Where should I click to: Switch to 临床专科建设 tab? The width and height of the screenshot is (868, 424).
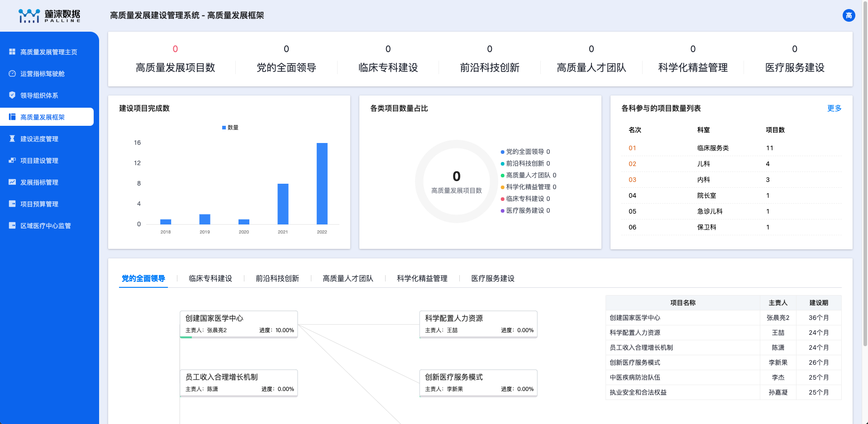pyautogui.click(x=210, y=278)
